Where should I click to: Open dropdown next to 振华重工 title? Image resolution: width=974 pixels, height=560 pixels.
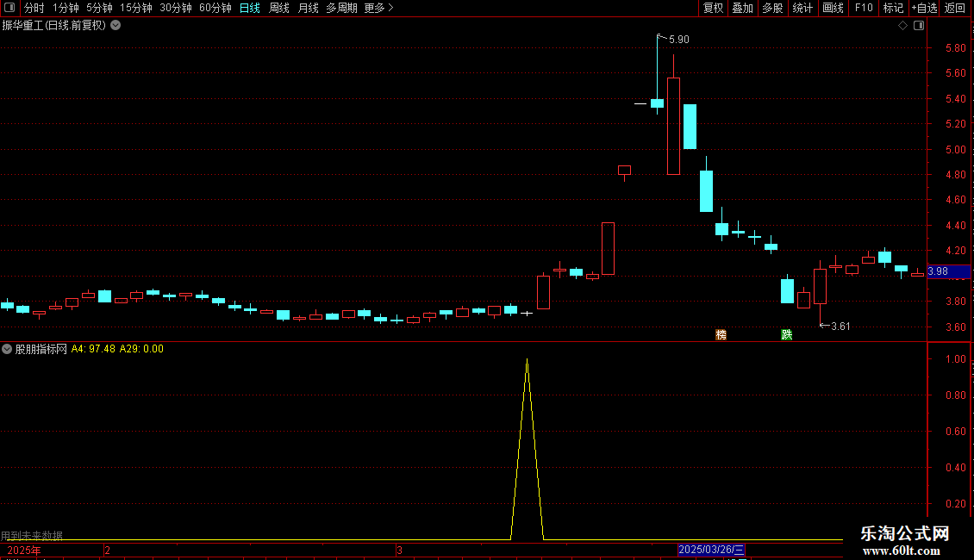click(116, 26)
